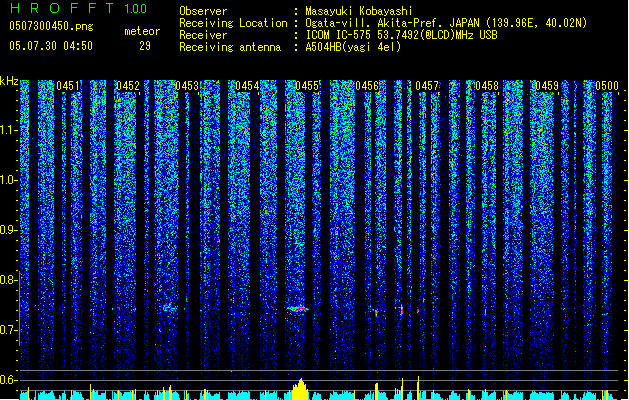This screenshot has width=629, height=400.
Task: Click the kHz axis unit label
Action: coord(9,81)
